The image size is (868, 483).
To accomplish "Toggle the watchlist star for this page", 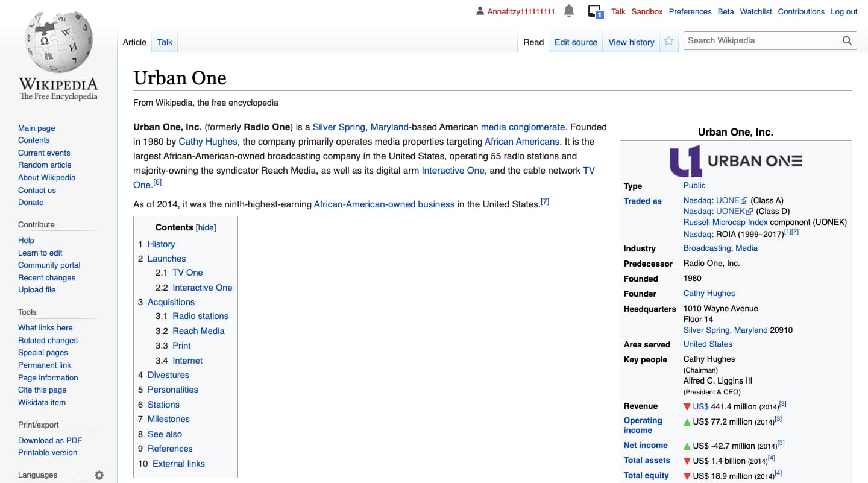I will 669,40.
